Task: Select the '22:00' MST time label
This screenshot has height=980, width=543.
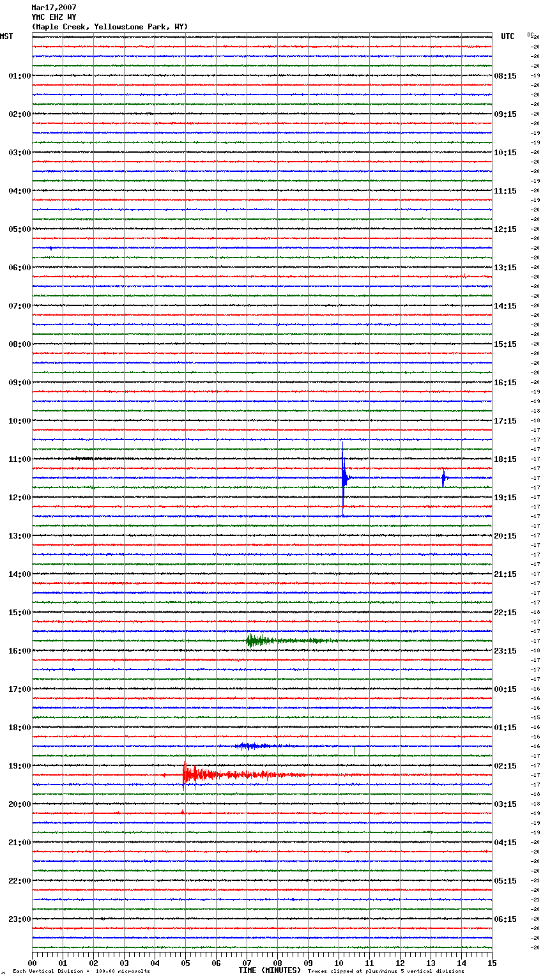Action: click(19, 881)
